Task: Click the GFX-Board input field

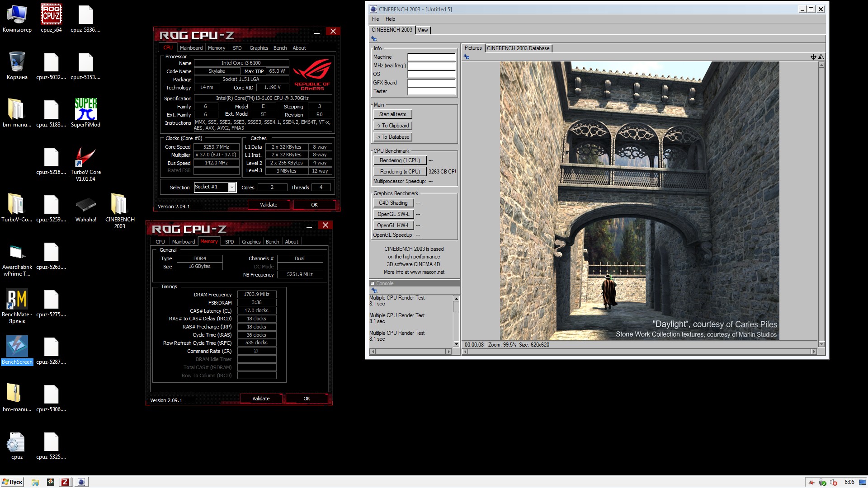Action: coord(431,83)
